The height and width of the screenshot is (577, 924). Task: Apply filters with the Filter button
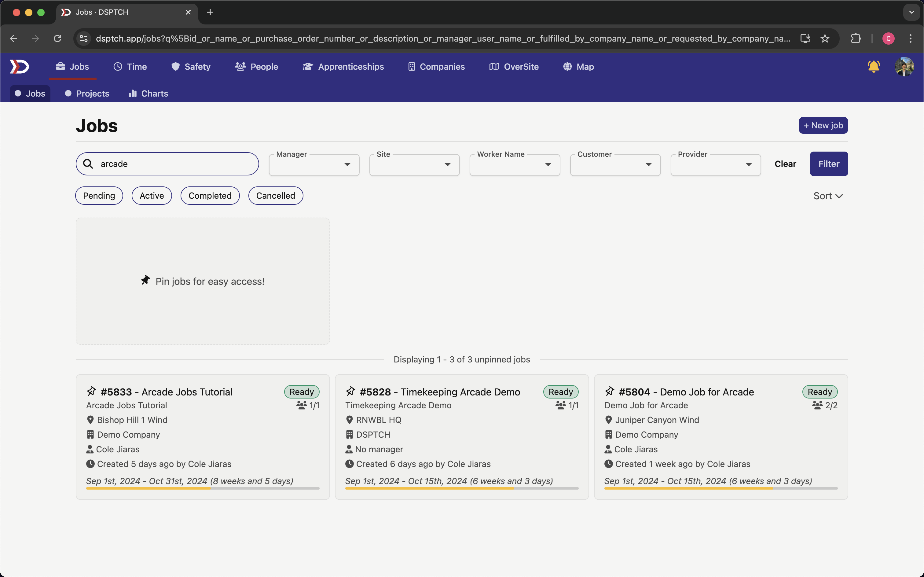[x=829, y=164]
